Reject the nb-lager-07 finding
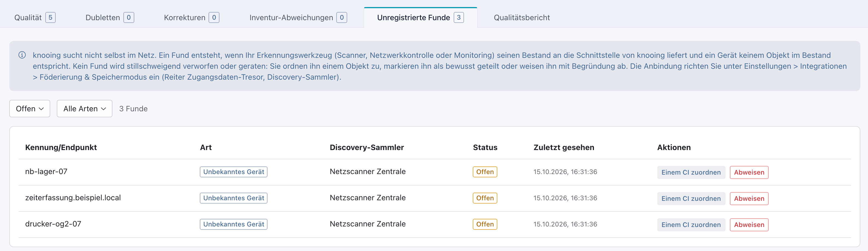 tap(749, 172)
